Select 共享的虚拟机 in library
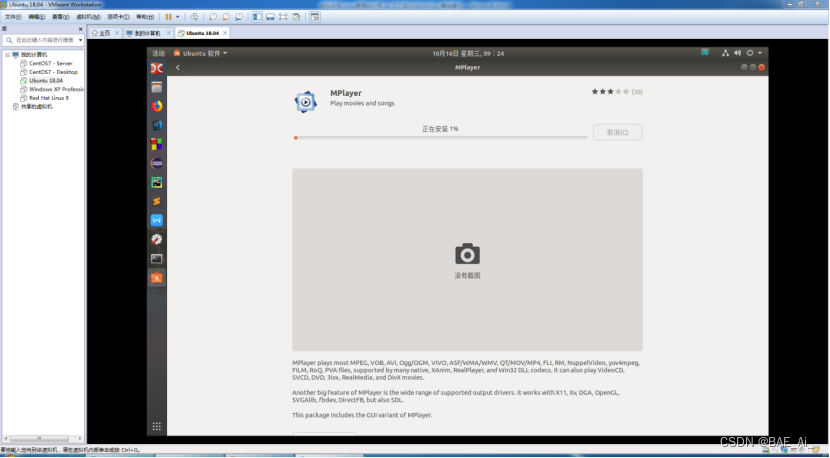This screenshot has width=830, height=458. (x=37, y=106)
